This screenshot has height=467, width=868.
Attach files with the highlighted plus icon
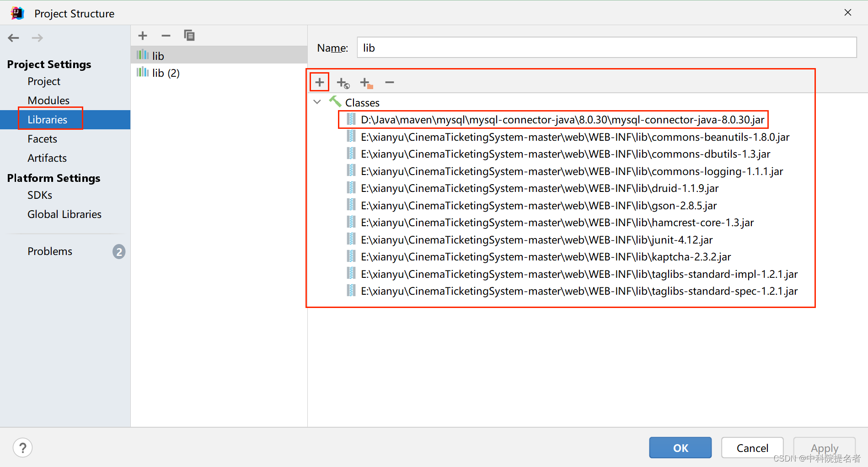319,82
